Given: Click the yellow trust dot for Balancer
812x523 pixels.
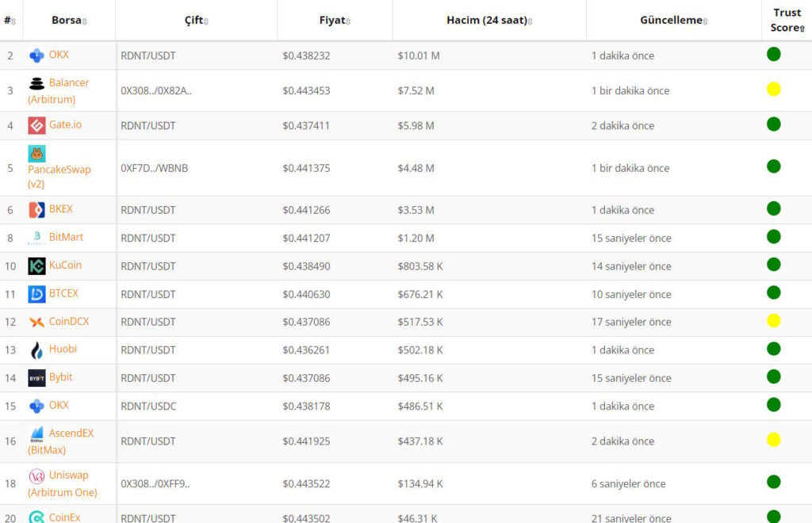Looking at the screenshot, I should [774, 89].
